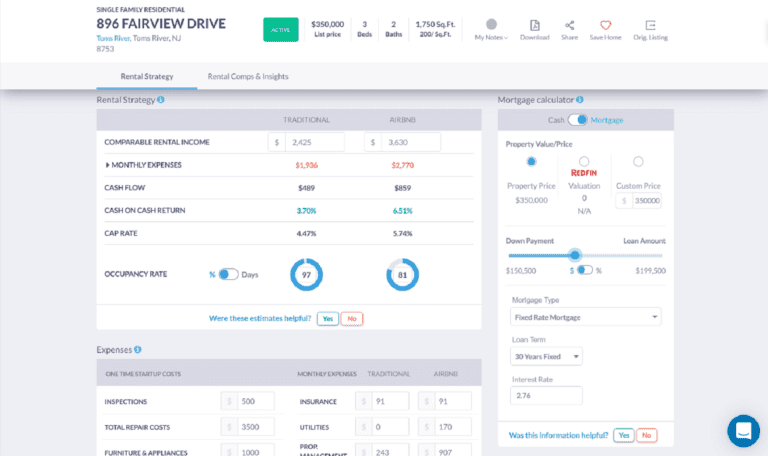Click Yes under rental estimates helpful
The width and height of the screenshot is (768, 456).
tap(327, 319)
